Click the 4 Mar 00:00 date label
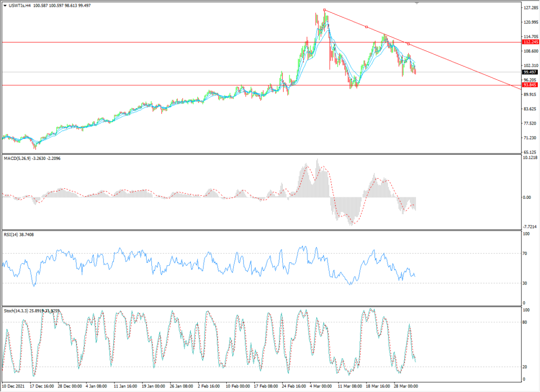Viewport: 540px width, 392px height. point(321,386)
